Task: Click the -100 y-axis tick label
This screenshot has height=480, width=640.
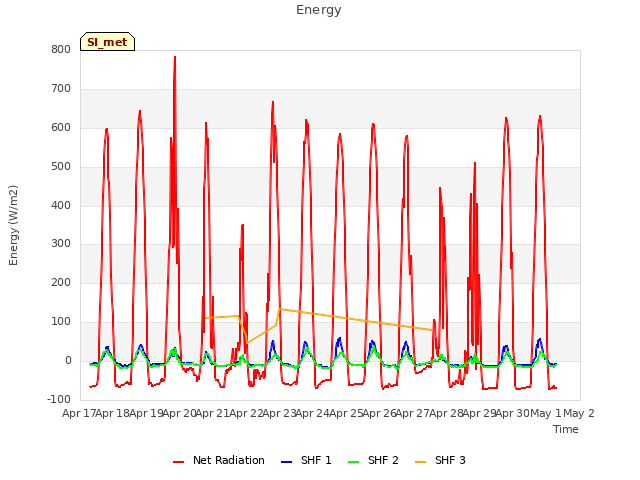Action: pyautogui.click(x=59, y=399)
